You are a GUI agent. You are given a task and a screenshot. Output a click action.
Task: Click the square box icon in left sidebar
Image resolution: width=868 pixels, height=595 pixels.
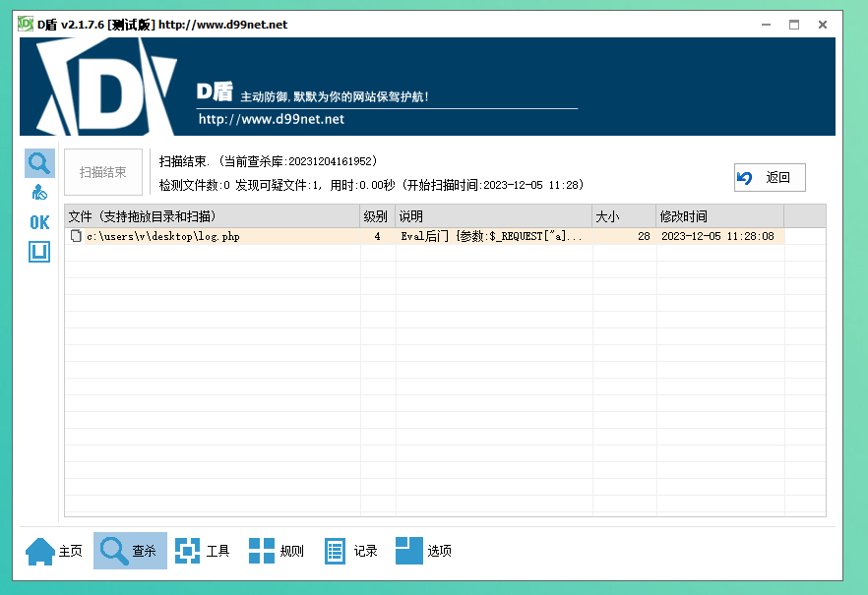(39, 252)
